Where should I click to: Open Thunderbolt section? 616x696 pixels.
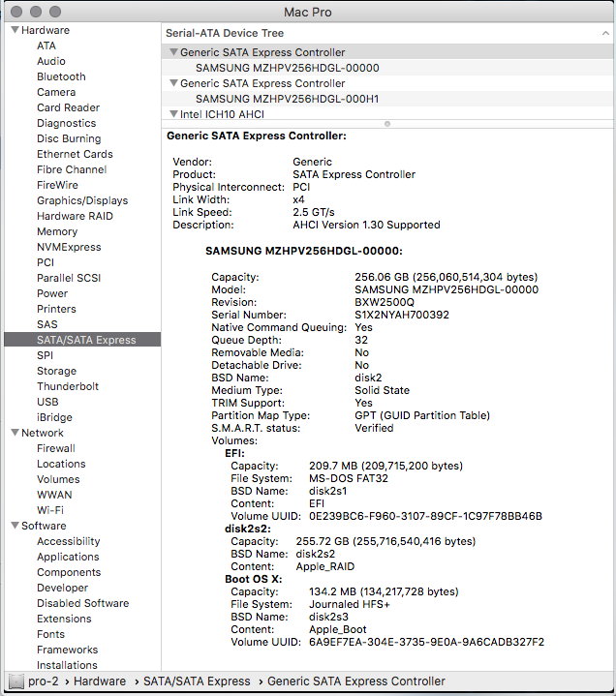point(68,386)
